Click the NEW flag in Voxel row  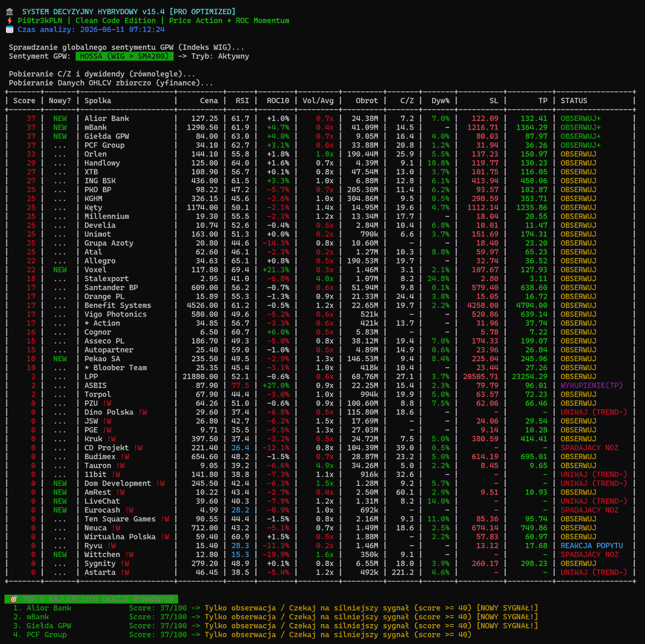coord(60,270)
